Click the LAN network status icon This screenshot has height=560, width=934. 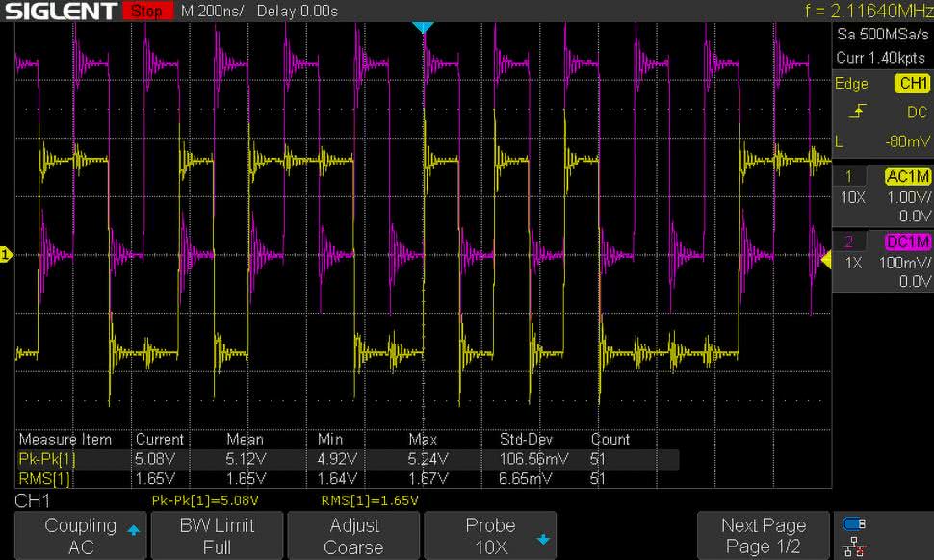point(853,547)
